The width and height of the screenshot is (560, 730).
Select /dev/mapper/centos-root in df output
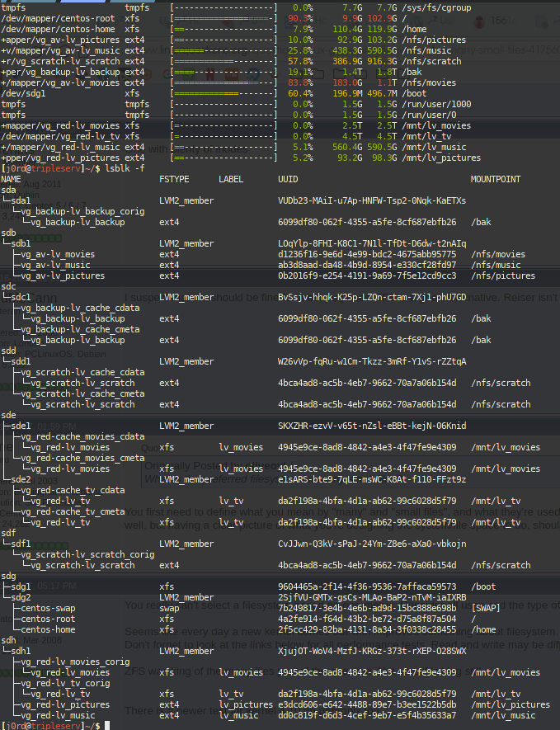tap(58, 19)
